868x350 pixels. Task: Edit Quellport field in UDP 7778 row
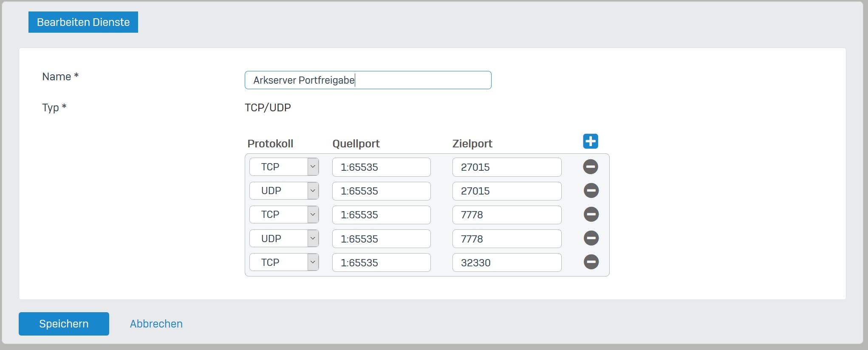pyautogui.click(x=382, y=239)
